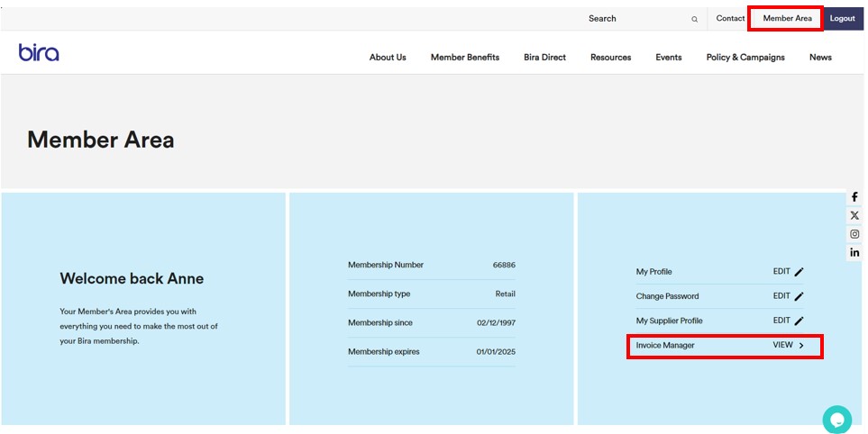Open the Resources menu

610,58
